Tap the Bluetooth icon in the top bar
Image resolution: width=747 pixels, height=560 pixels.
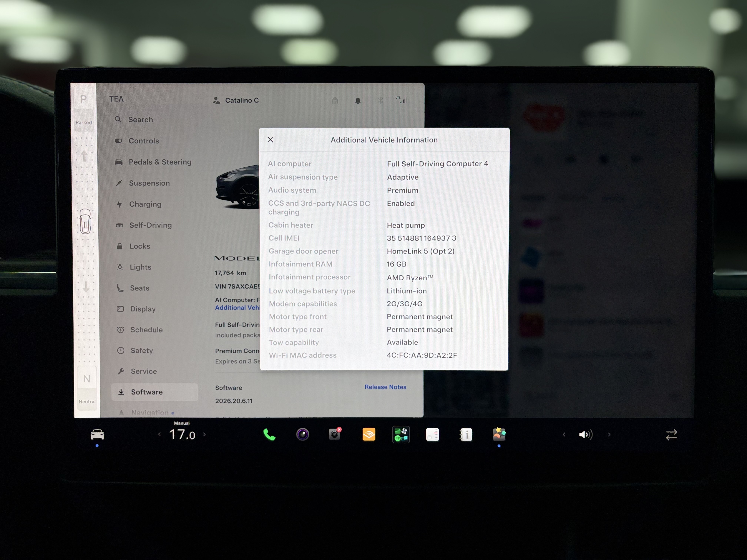381,100
